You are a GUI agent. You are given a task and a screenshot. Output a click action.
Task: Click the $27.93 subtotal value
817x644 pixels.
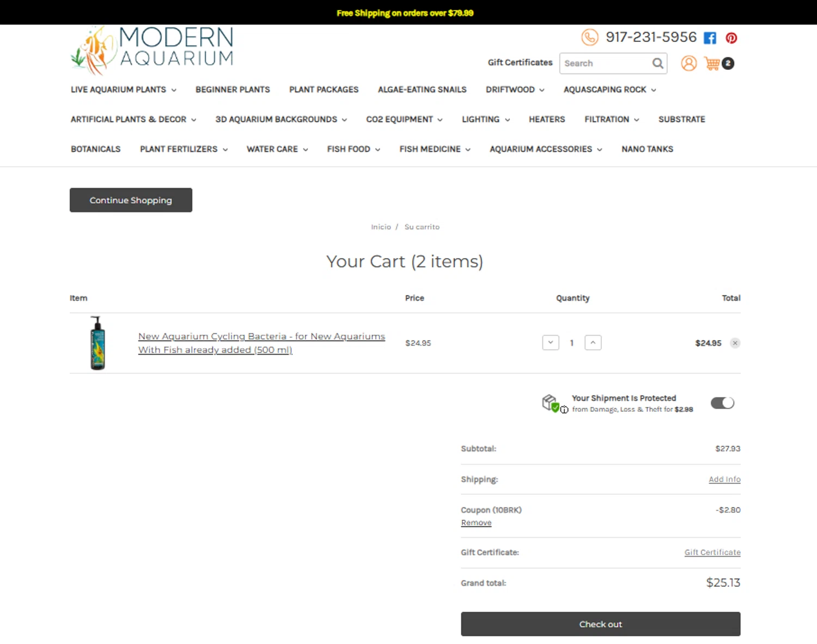coord(728,449)
